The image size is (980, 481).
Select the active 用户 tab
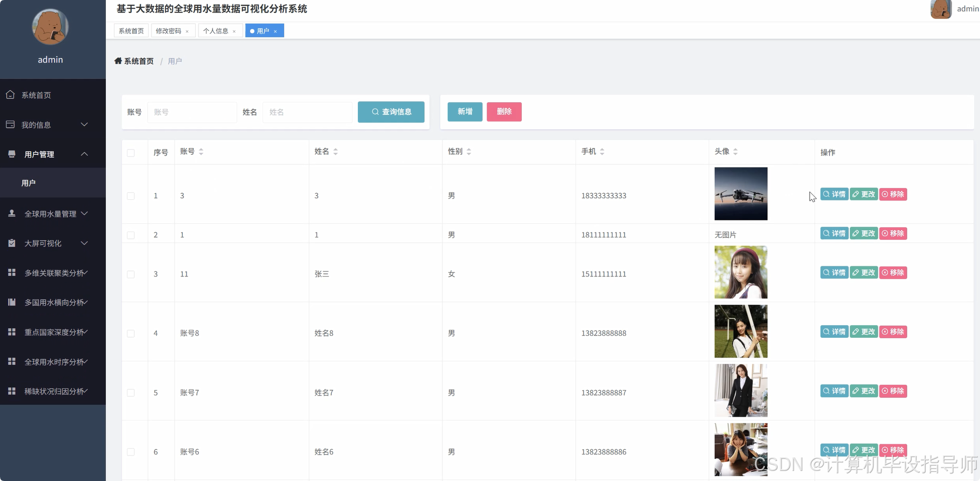point(264,31)
